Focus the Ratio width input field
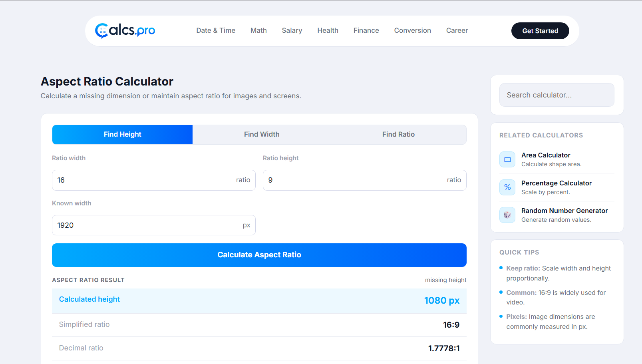Screen dimensions: 642x364 [x=153, y=180]
